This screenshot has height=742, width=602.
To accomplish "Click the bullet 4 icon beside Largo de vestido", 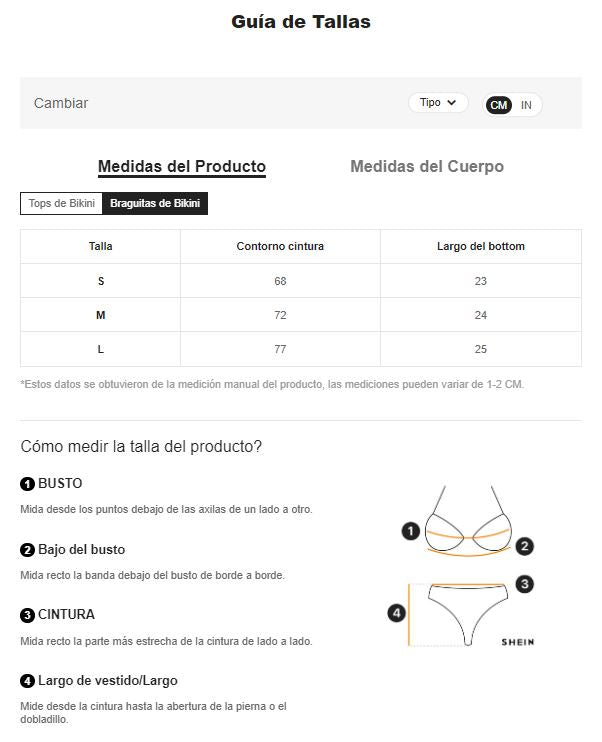I will (x=28, y=682).
